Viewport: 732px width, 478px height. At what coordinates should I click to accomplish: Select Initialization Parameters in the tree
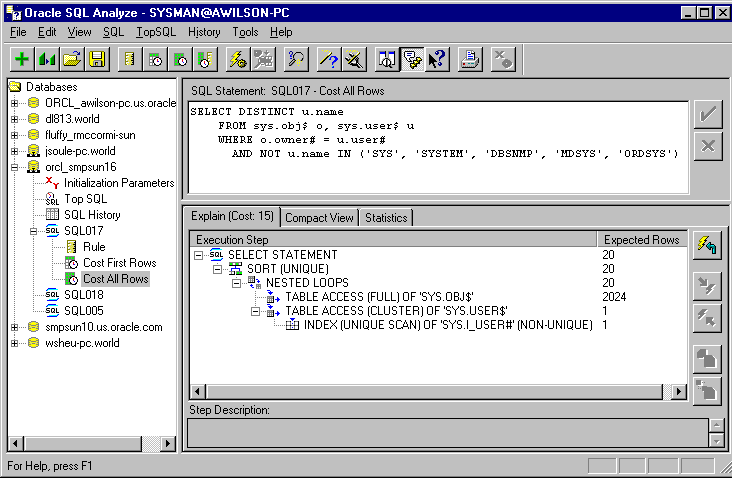pyautogui.click(x=119, y=183)
